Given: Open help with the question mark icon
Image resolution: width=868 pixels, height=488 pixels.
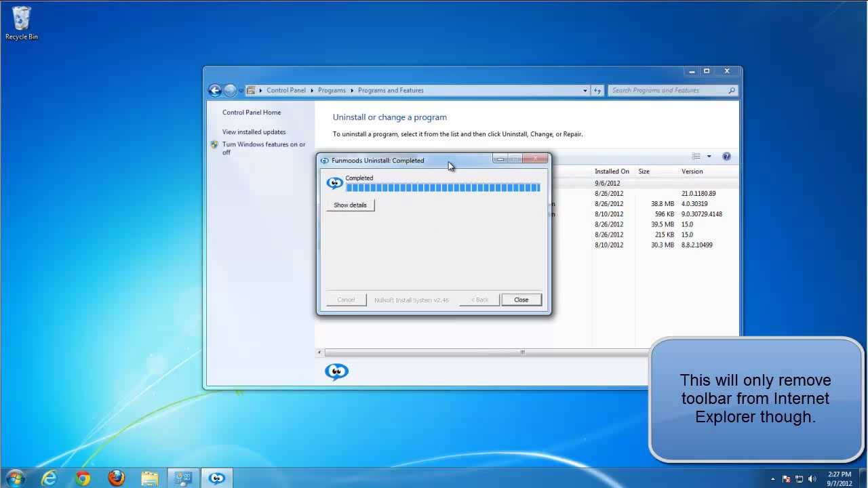Looking at the screenshot, I should (726, 157).
